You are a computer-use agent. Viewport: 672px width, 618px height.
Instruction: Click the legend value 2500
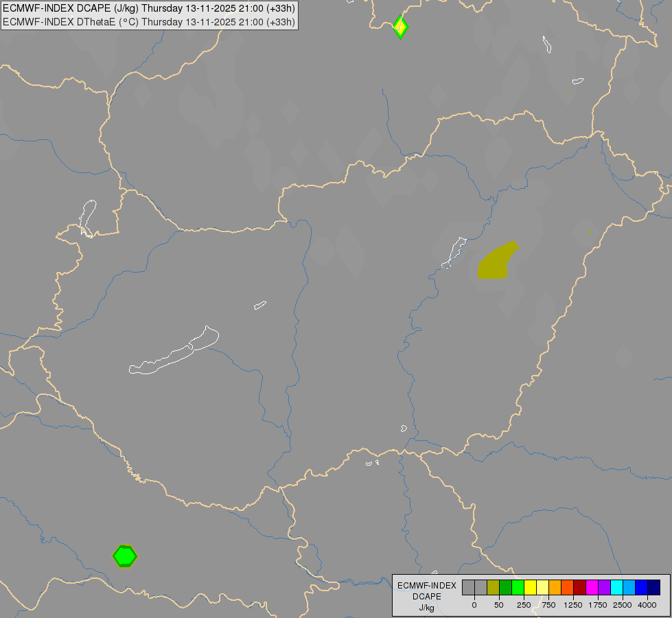(623, 605)
